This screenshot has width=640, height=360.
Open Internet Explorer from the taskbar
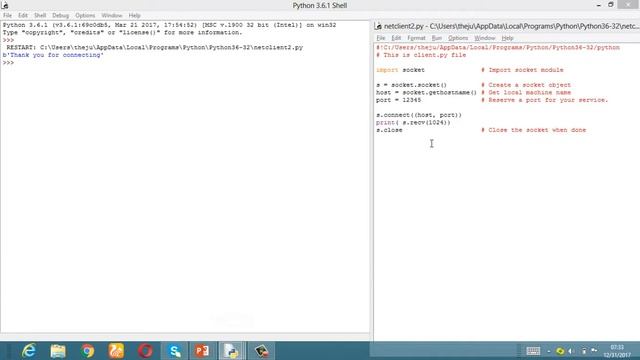click(29, 351)
